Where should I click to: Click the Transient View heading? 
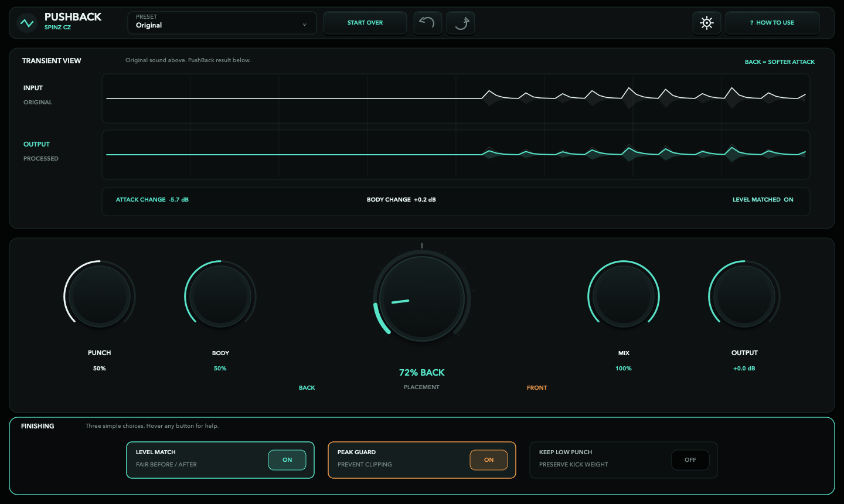(x=52, y=61)
